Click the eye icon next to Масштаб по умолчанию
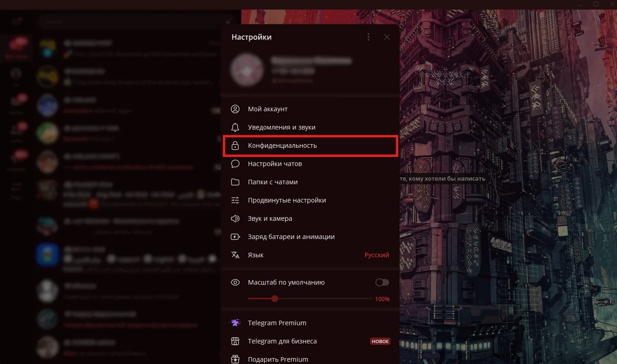Viewport: 617px width, 364px height. point(235,282)
